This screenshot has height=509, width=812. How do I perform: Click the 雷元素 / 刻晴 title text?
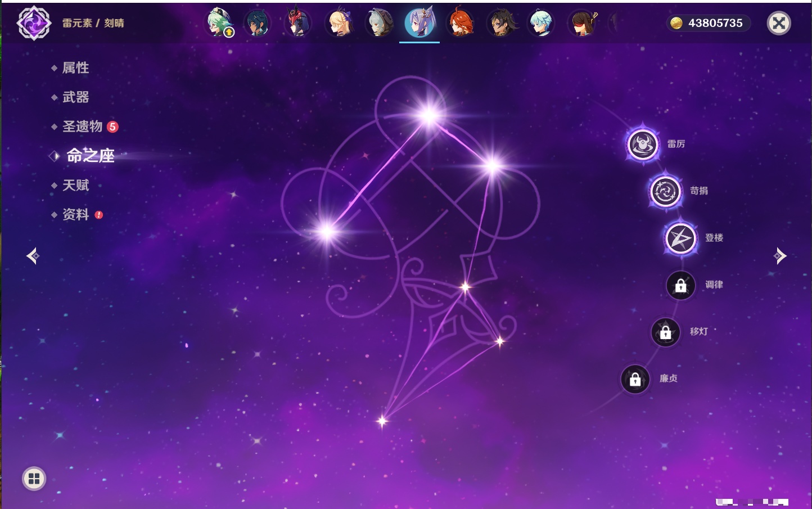93,23
